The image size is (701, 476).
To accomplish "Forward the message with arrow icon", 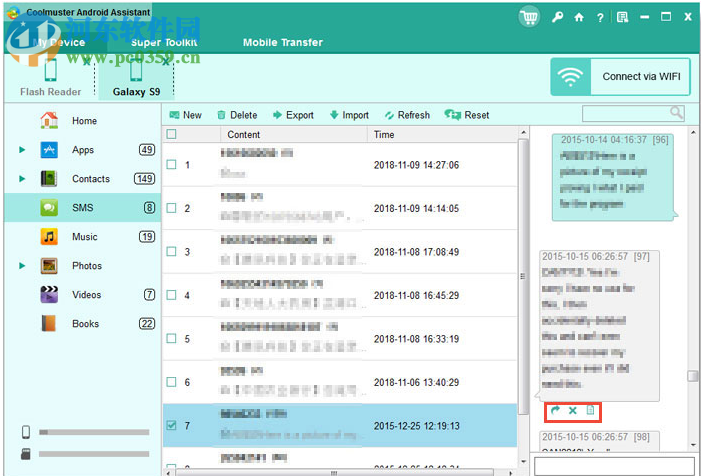I will click(555, 410).
